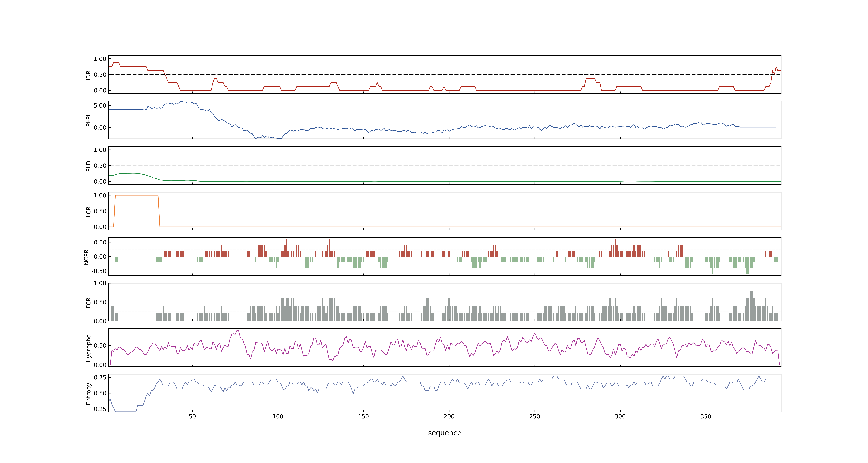868x463 pixels.
Task: Click the 0.50 tick on PLD axis
Action: coord(100,166)
